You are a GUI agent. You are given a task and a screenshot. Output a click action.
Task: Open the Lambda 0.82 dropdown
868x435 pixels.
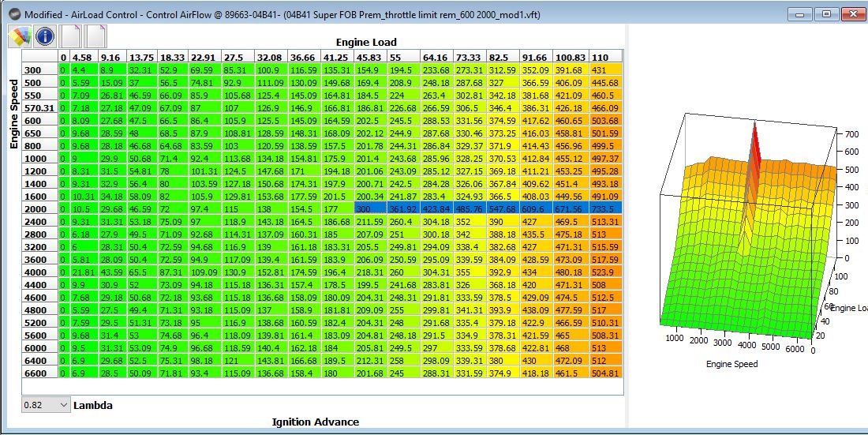coord(47,405)
